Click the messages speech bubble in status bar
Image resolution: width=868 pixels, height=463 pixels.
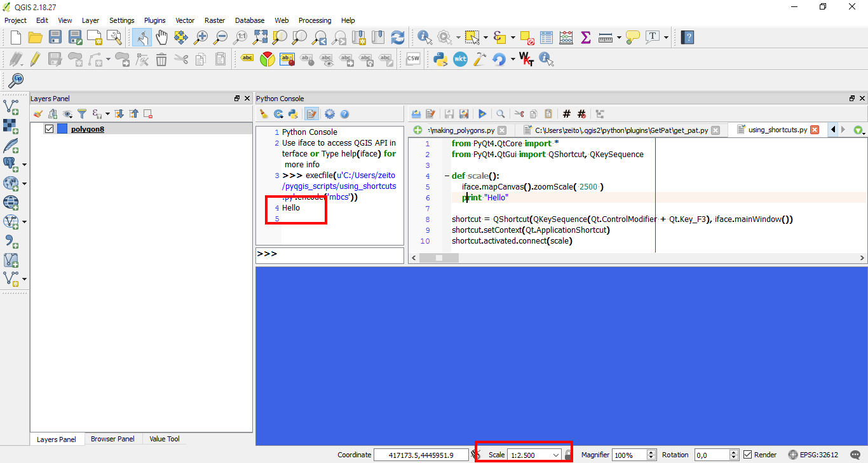pyautogui.click(x=855, y=455)
